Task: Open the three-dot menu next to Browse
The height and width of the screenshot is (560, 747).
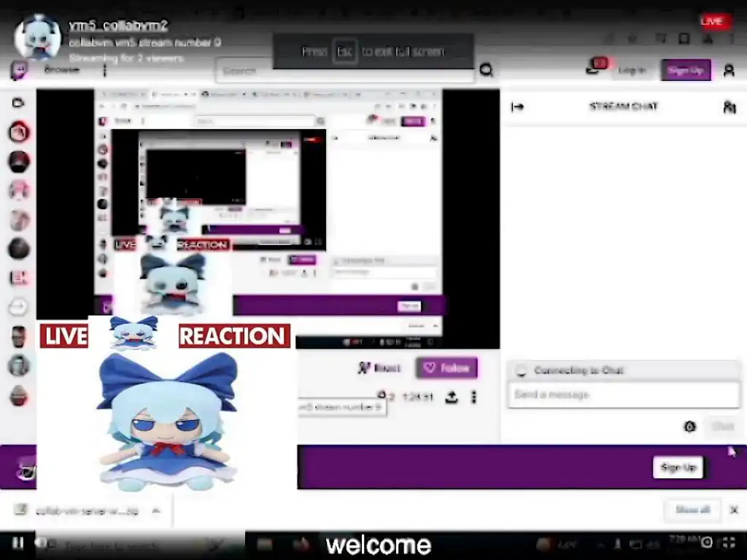Action: (x=105, y=71)
